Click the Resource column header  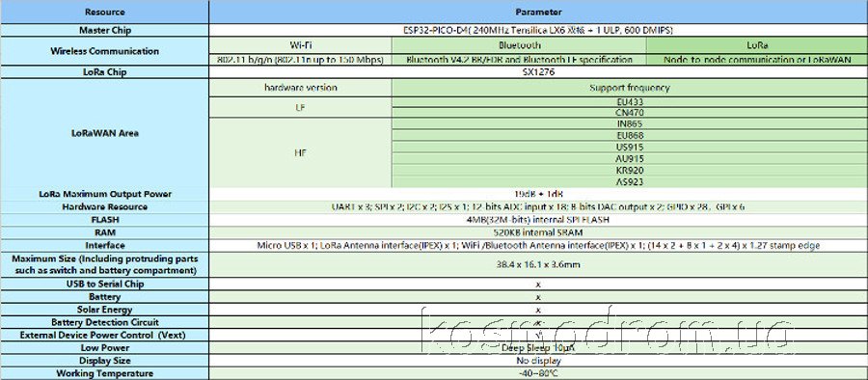(104, 12)
